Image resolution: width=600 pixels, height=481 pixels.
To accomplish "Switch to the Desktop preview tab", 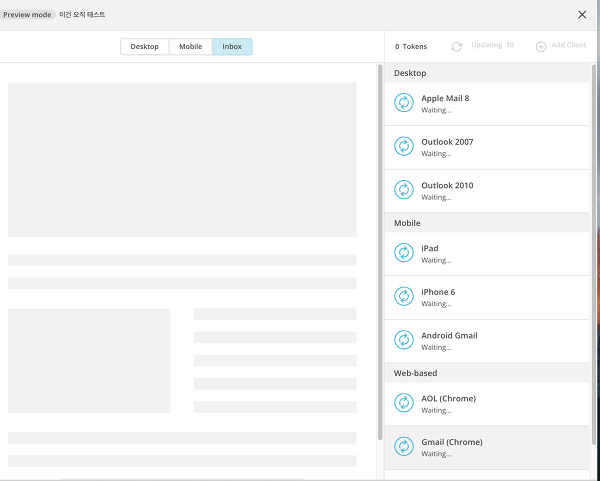I will (x=145, y=47).
